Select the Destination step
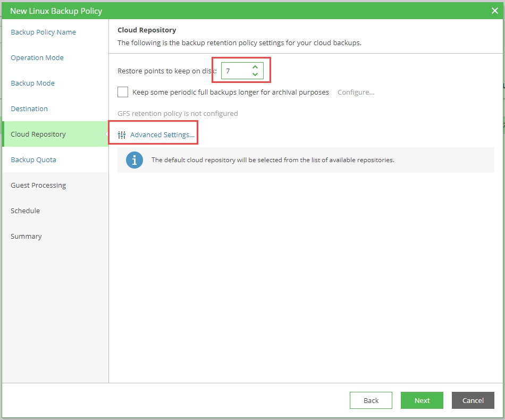 tap(29, 109)
